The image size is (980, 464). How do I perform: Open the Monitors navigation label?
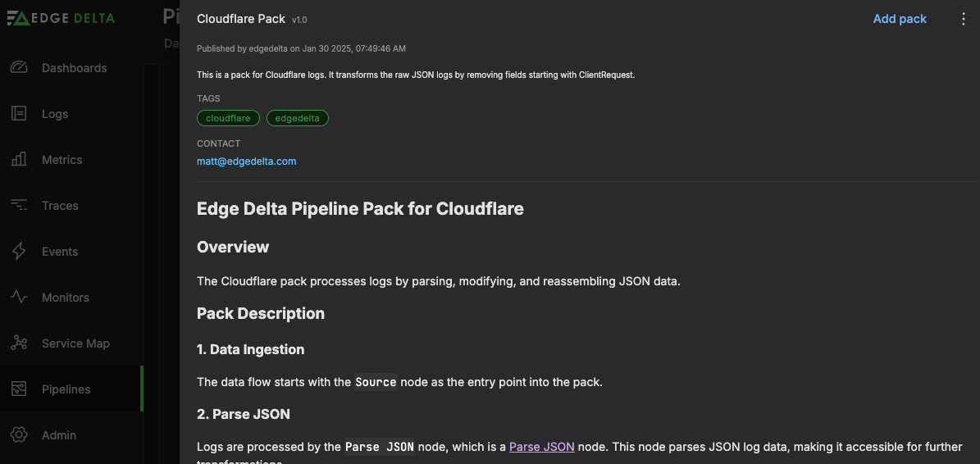click(66, 298)
